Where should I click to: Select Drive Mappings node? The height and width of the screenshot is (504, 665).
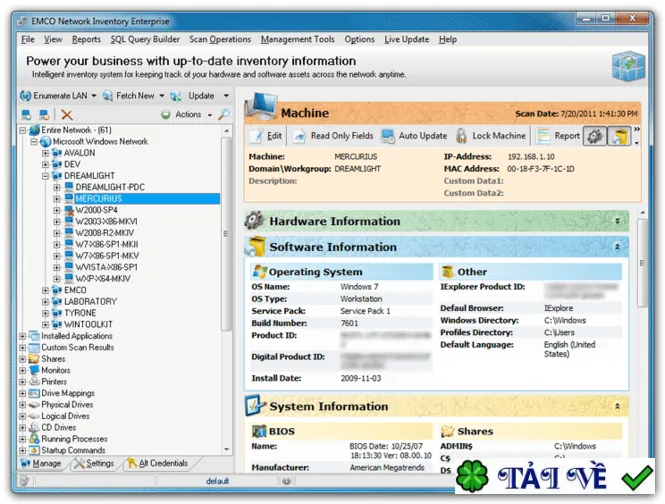point(68,393)
